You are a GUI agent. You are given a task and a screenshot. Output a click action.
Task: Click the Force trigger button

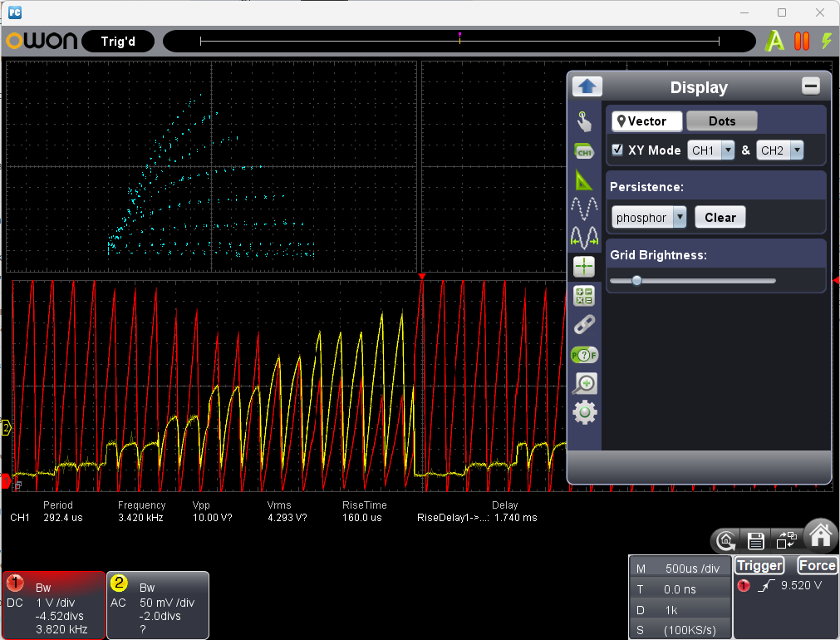[816, 566]
